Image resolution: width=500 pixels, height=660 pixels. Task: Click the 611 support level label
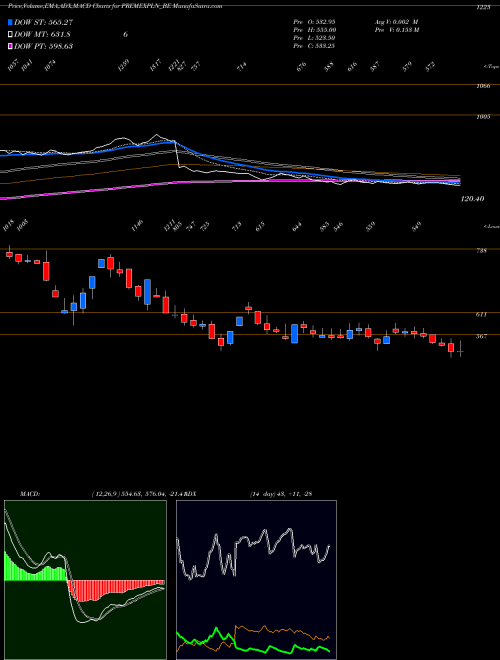tap(481, 314)
